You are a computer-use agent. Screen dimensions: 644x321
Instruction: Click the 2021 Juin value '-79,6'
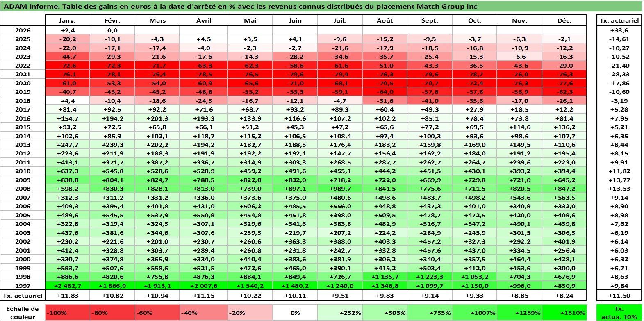(x=295, y=74)
